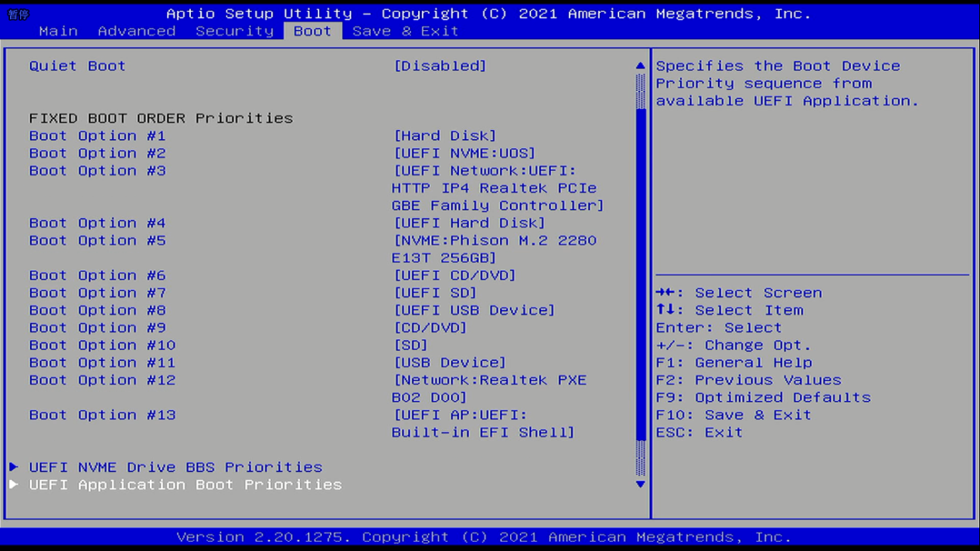Click arrow beside UEFI Application Boot Priorities
The width and height of the screenshot is (980, 551).
(14, 485)
